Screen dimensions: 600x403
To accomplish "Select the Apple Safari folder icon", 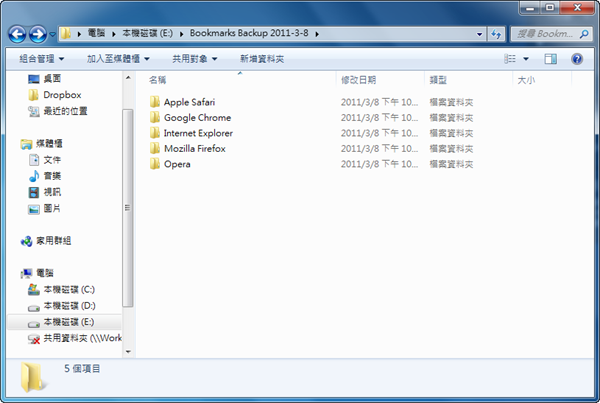I will (155, 102).
